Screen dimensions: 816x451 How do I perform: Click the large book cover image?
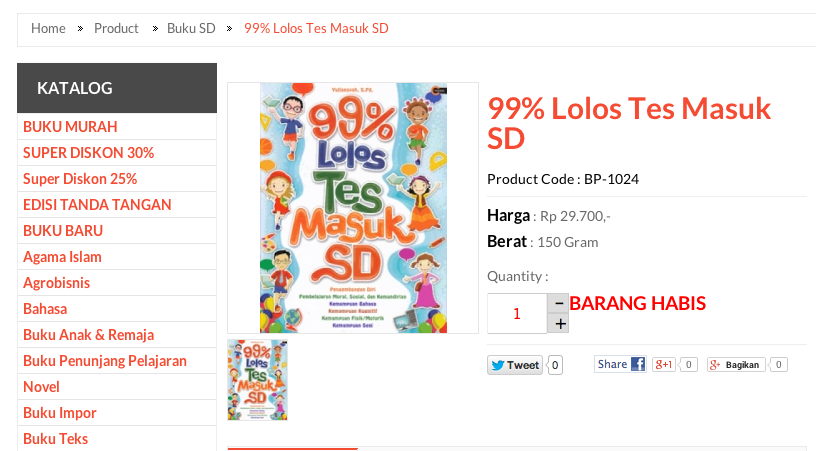tap(353, 208)
